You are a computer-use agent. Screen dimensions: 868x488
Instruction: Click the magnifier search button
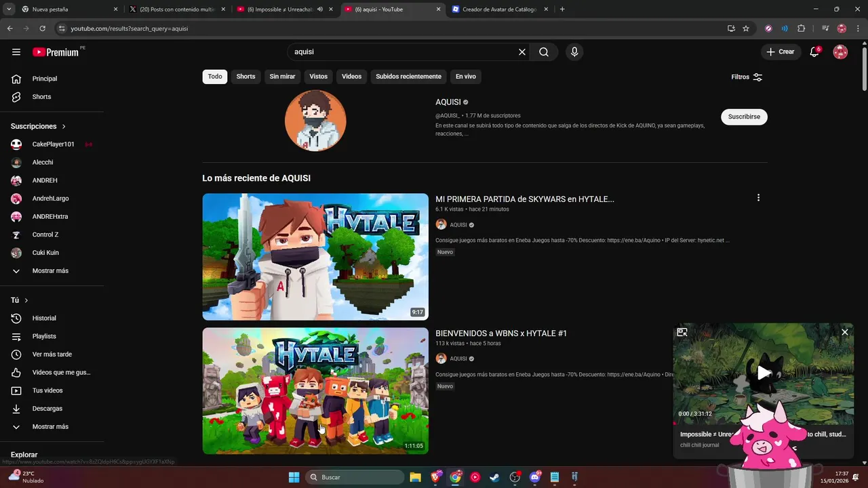pos(544,52)
